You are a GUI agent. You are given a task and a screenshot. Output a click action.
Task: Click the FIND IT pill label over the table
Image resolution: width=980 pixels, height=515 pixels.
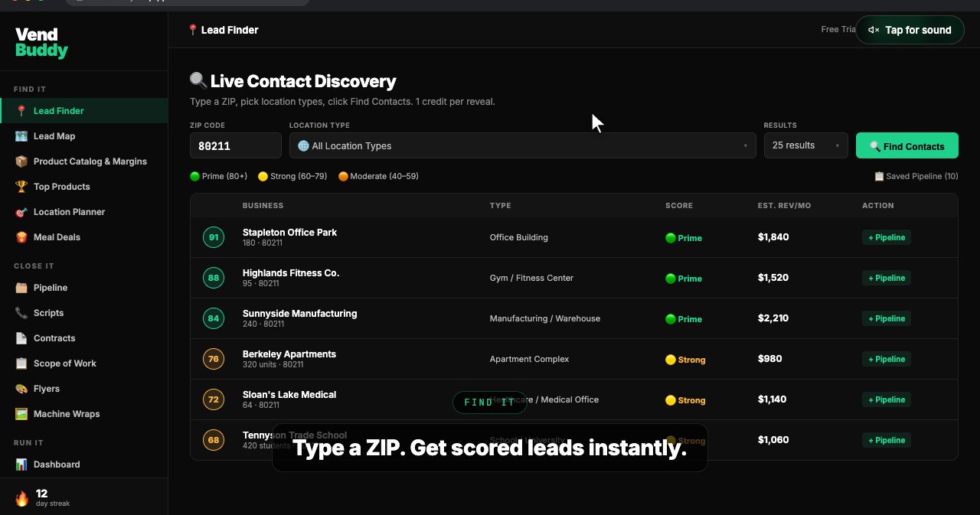coord(490,403)
